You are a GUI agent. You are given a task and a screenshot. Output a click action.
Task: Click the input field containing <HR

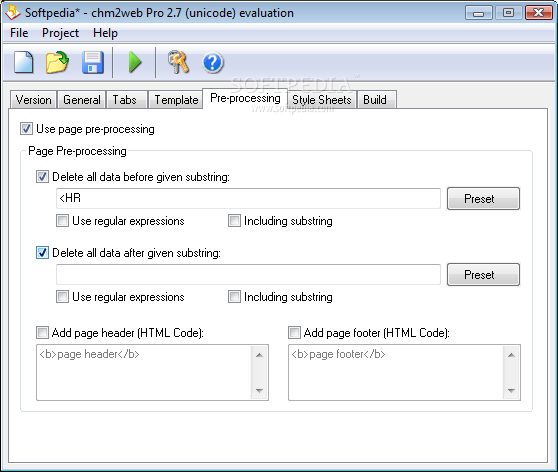248,198
